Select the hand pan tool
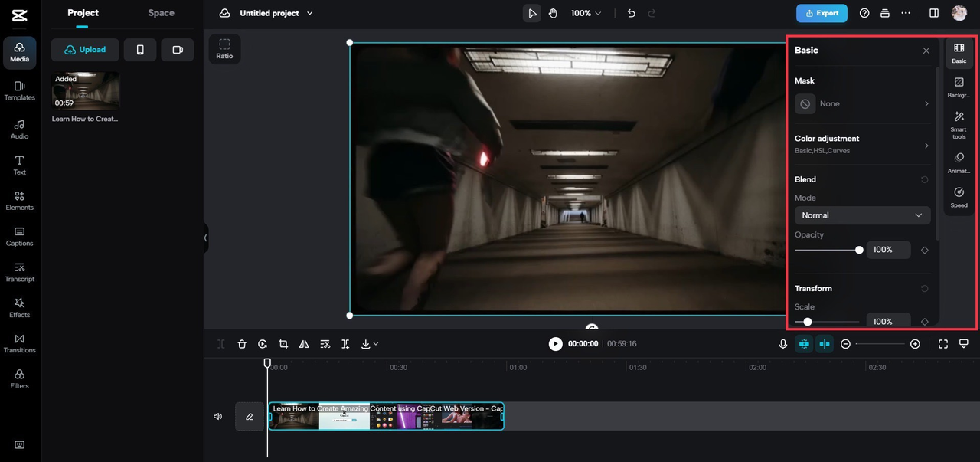Screen dimensions: 980x462 [x=552, y=13]
